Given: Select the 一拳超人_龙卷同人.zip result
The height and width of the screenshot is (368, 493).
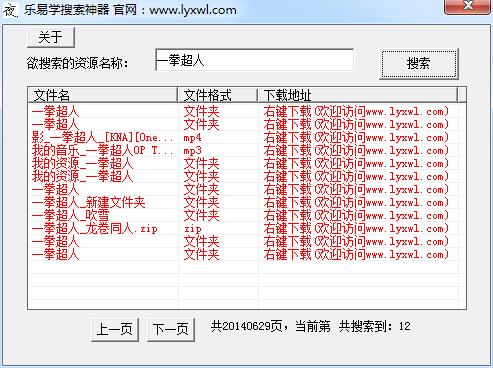Looking at the screenshot, I should tap(247, 228).
